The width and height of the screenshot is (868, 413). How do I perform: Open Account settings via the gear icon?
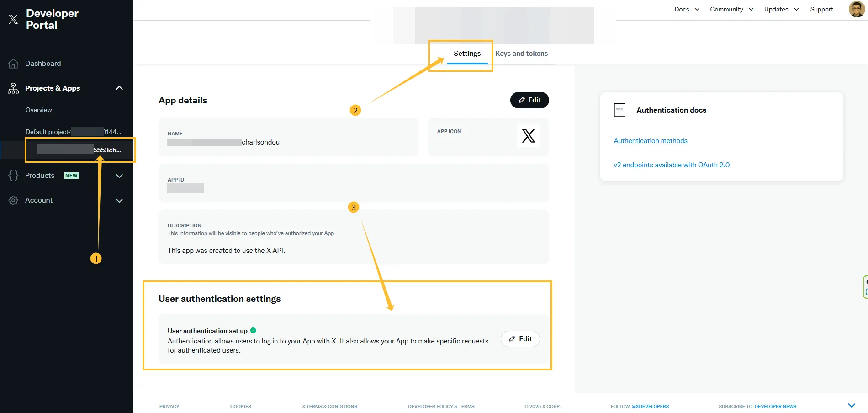click(x=12, y=200)
